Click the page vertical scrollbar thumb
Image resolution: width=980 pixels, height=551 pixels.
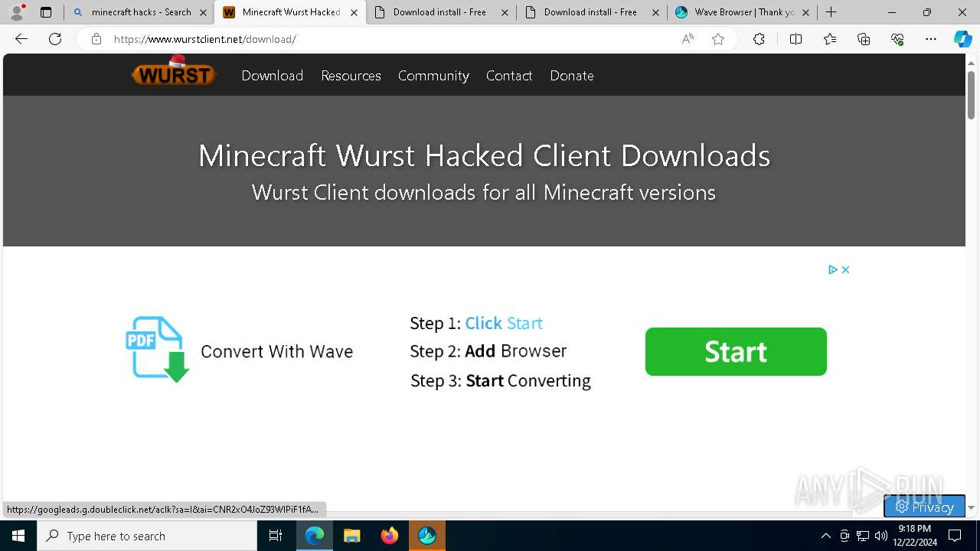pos(971,95)
